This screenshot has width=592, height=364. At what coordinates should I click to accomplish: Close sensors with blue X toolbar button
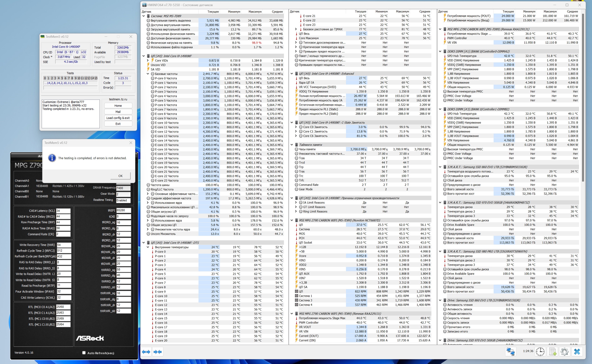[577, 352]
